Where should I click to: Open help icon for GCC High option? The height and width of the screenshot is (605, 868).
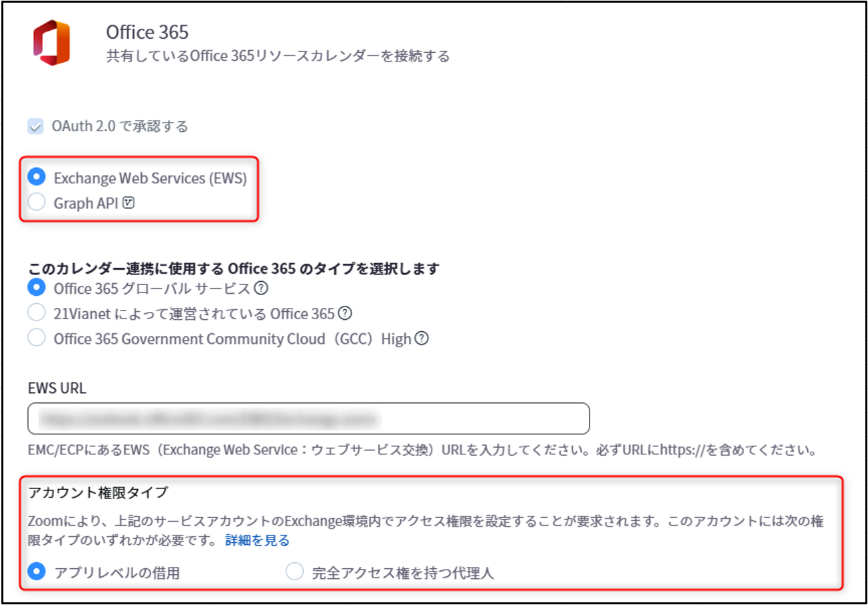[421, 339]
